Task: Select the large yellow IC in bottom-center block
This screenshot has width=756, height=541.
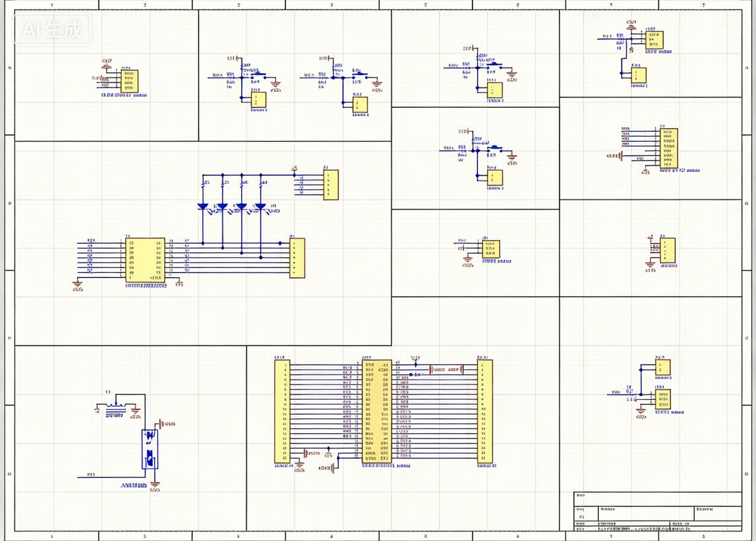Action: coord(376,411)
